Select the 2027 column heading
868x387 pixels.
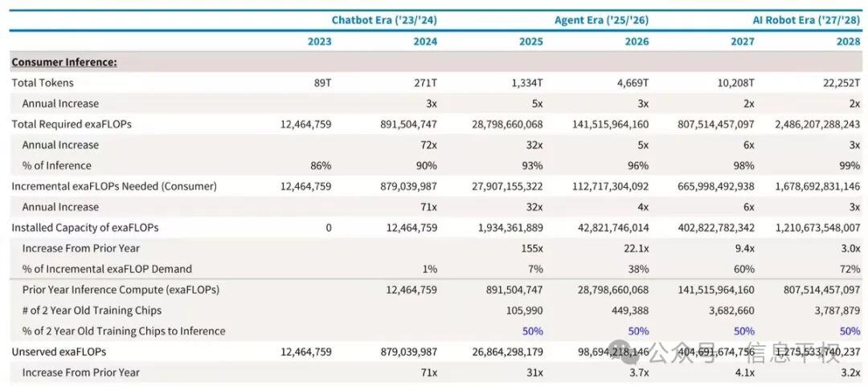pos(743,42)
